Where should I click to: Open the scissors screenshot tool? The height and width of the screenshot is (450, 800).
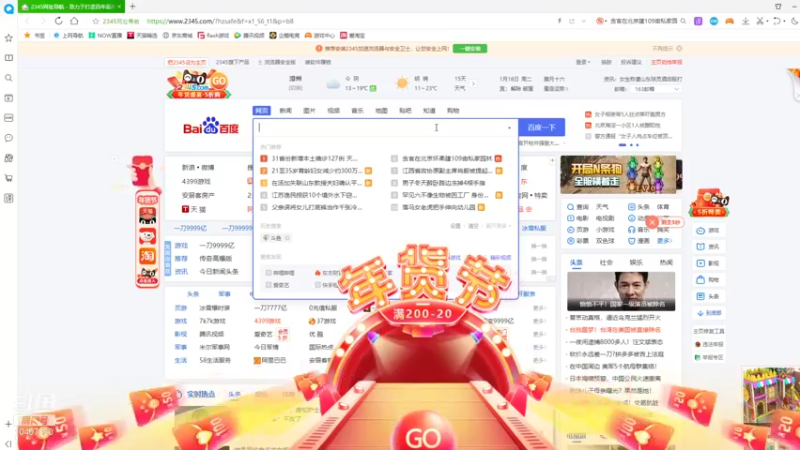760,21
